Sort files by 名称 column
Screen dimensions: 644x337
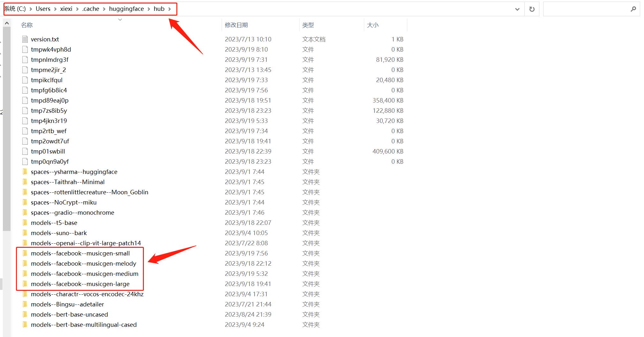[27, 25]
